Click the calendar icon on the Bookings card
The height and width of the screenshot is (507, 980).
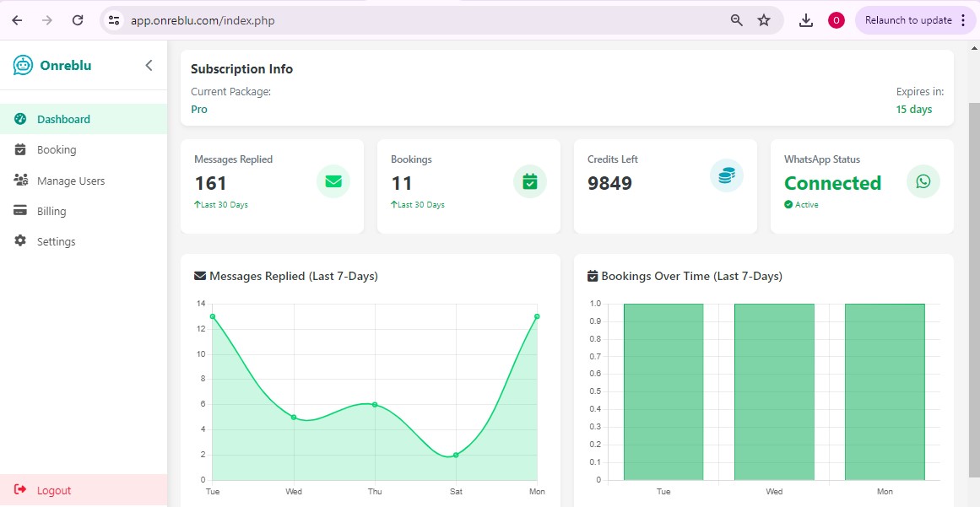click(x=530, y=181)
